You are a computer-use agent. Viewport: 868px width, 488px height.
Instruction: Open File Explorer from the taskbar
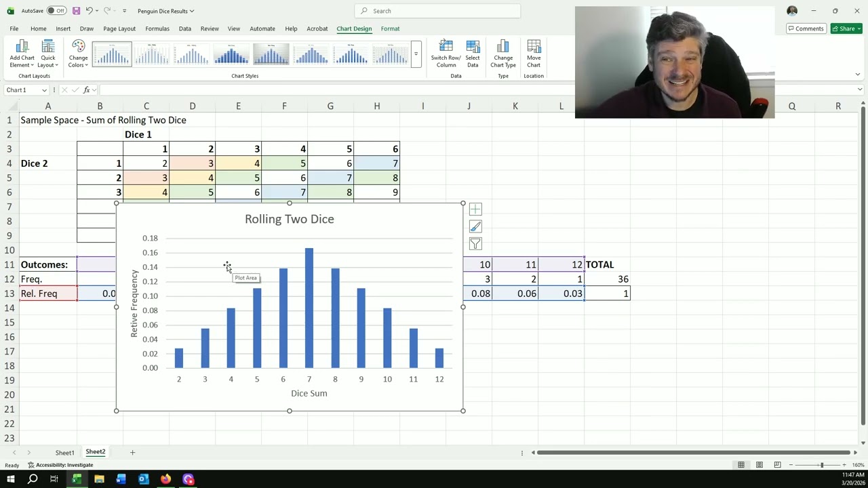(x=99, y=479)
